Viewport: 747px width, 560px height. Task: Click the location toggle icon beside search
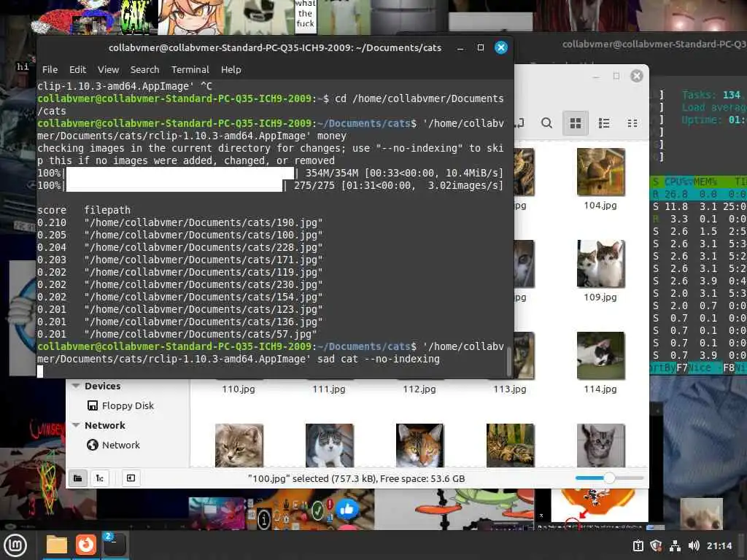[x=519, y=123]
